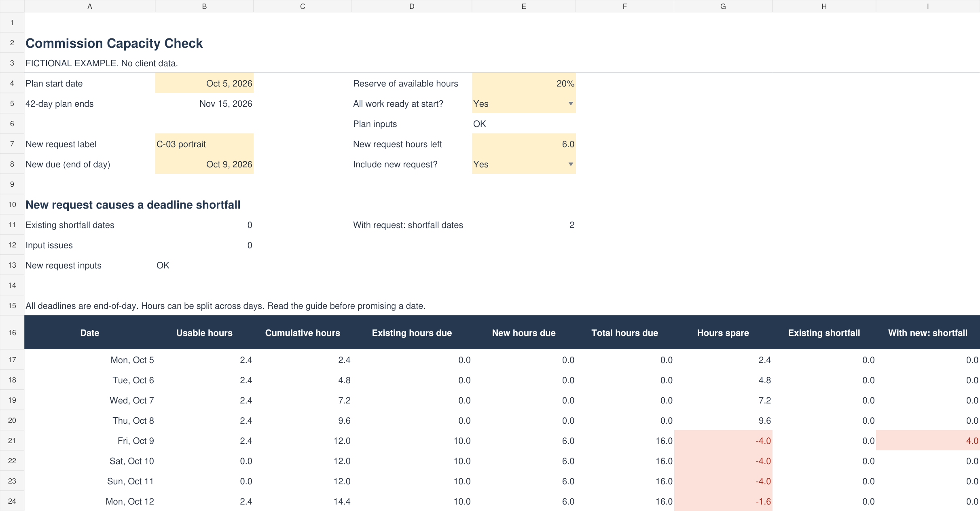Image resolution: width=980 pixels, height=511 pixels.
Task: Click the 'Nov 15, 2026' plan end value
Action: (x=226, y=103)
